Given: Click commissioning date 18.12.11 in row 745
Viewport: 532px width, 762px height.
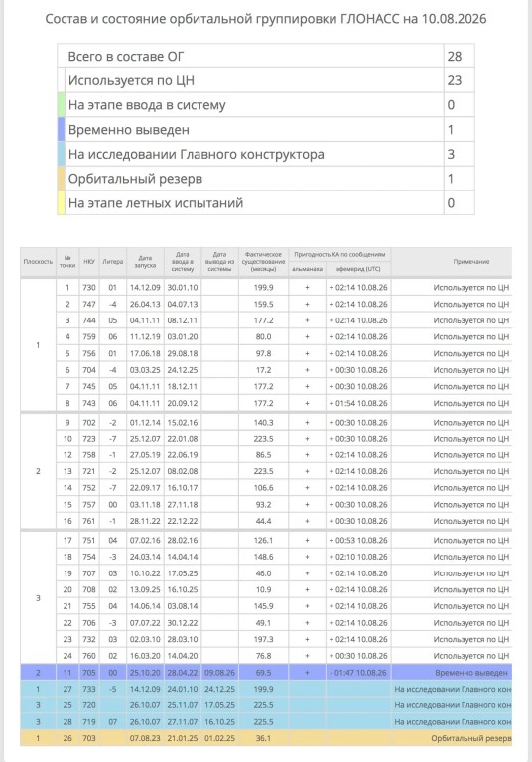Looking at the screenshot, I should (x=183, y=386).
